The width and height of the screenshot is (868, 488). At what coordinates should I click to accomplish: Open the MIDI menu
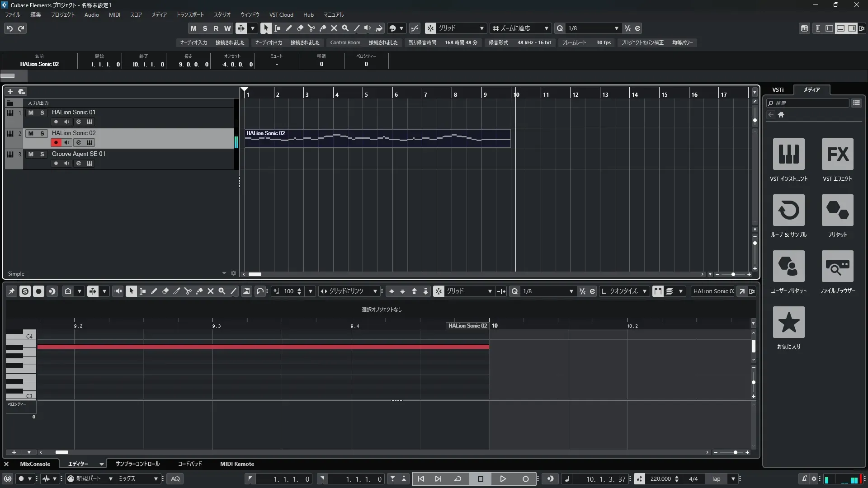[114, 14]
